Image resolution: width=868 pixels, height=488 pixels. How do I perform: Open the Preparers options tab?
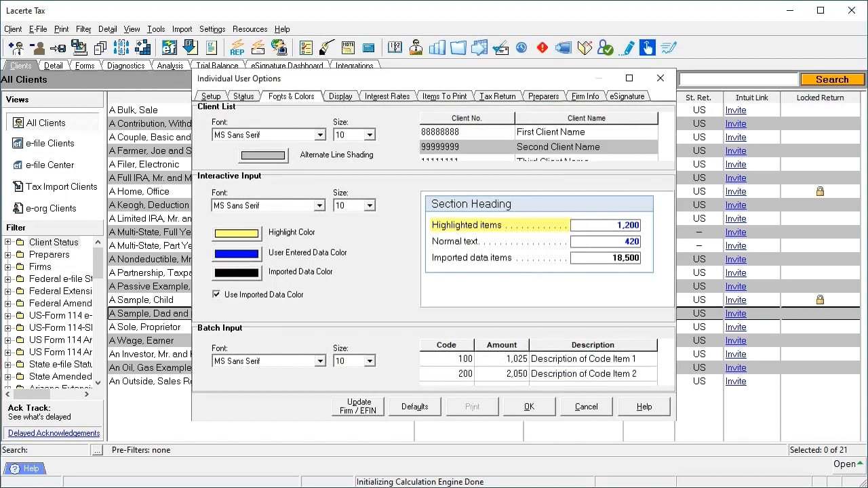[x=544, y=96]
